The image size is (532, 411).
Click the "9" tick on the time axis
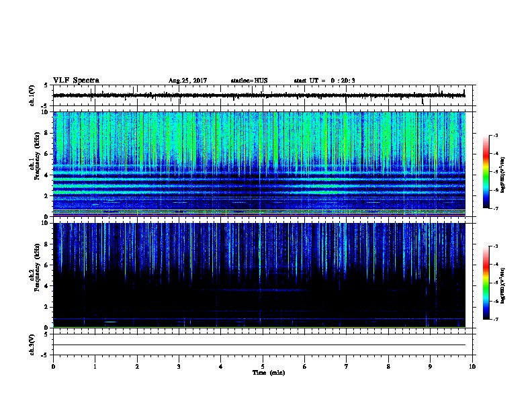430,367
